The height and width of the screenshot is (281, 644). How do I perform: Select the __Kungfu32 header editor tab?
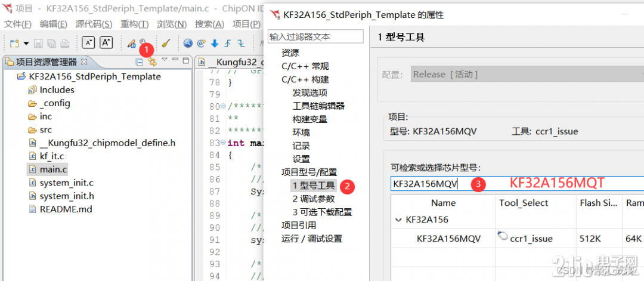230,63
